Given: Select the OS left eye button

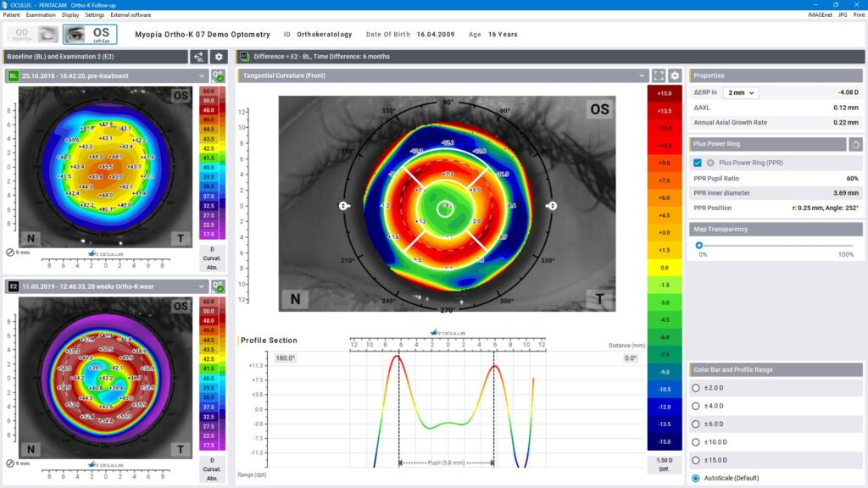Looking at the screenshot, I should [x=90, y=34].
